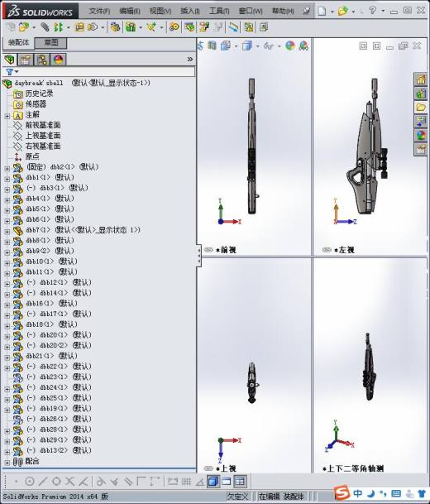Click the Edit Appearance color ball in view toolbar

pos(290,46)
